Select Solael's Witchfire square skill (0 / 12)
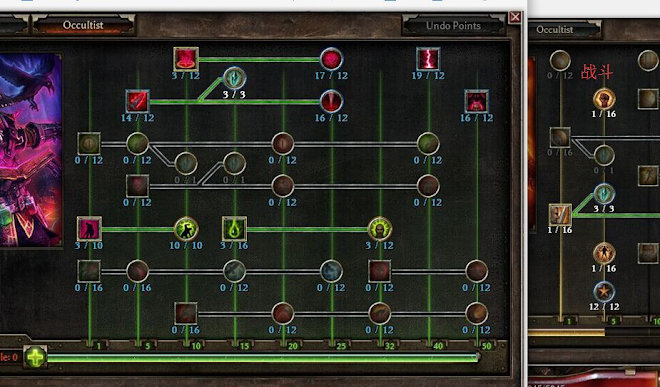 coord(137,186)
